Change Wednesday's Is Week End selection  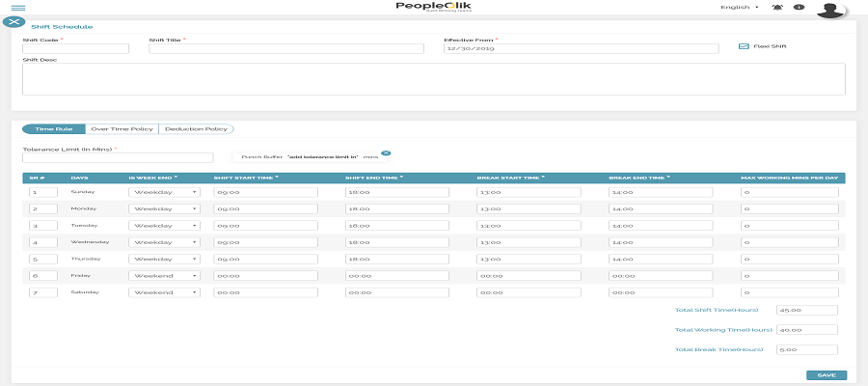[x=164, y=242]
